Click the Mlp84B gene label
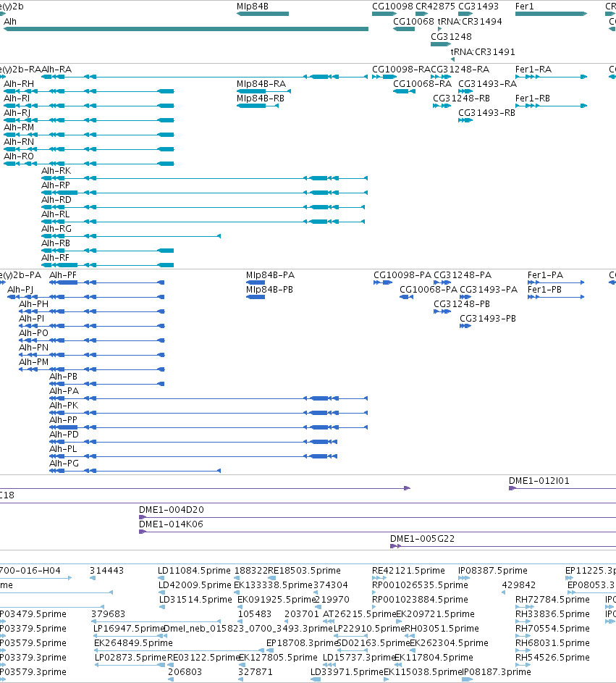 pos(253,7)
